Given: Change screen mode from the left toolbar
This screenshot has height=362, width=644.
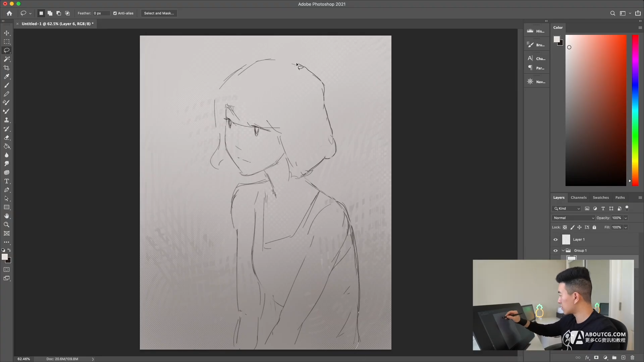Looking at the screenshot, I should (7, 278).
